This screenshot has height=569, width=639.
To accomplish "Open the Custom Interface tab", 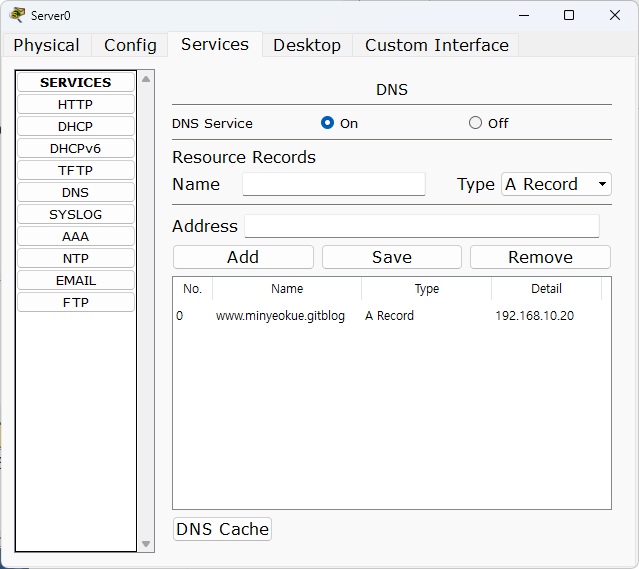I will coord(436,45).
